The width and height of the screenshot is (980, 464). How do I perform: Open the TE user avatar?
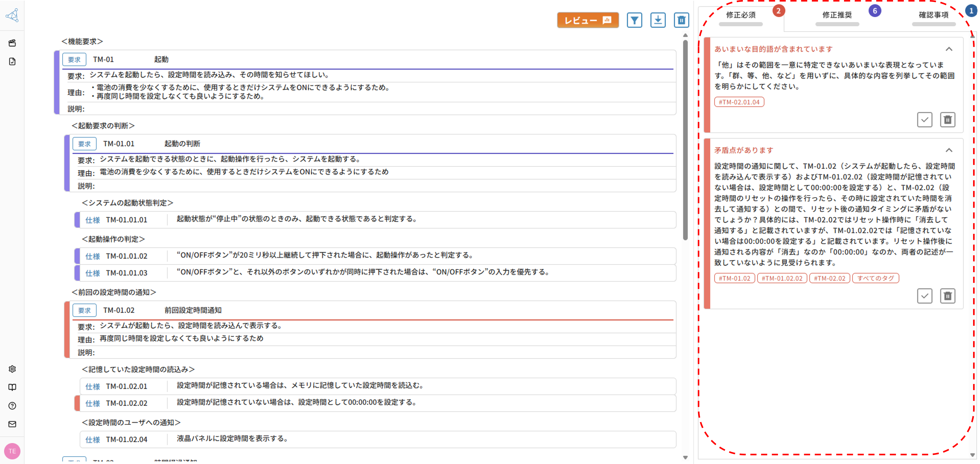tap(12, 451)
